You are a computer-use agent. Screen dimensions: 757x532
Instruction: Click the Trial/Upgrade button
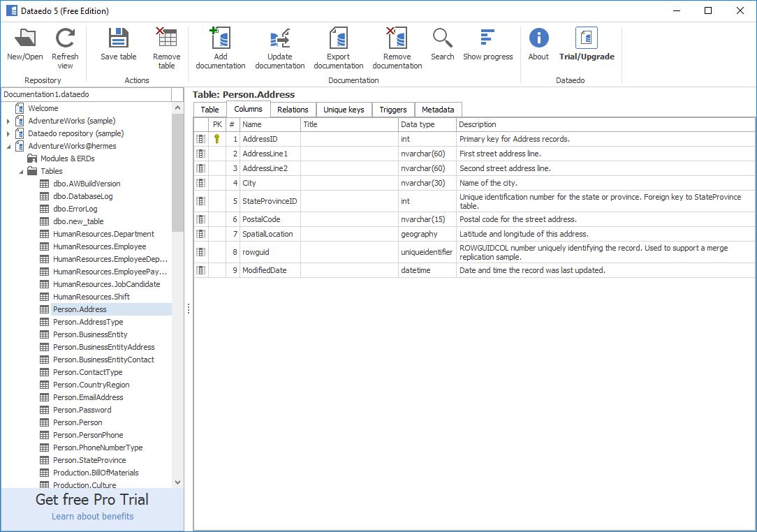click(587, 45)
